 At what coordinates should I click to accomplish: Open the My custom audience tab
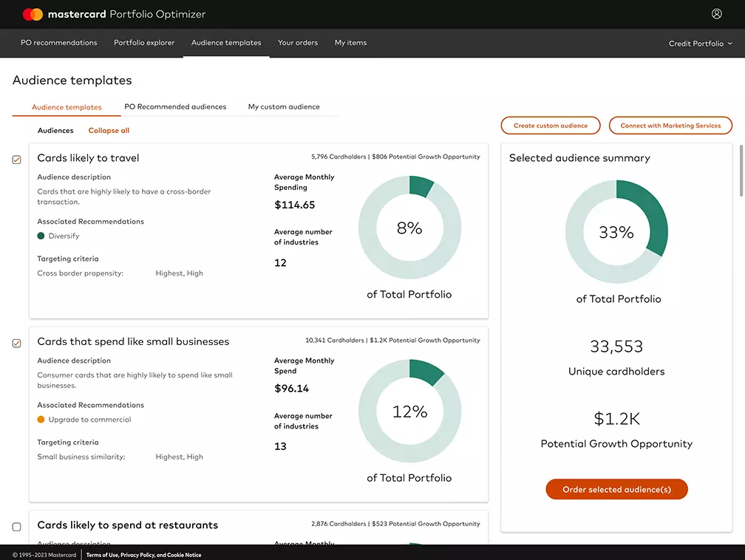283,106
